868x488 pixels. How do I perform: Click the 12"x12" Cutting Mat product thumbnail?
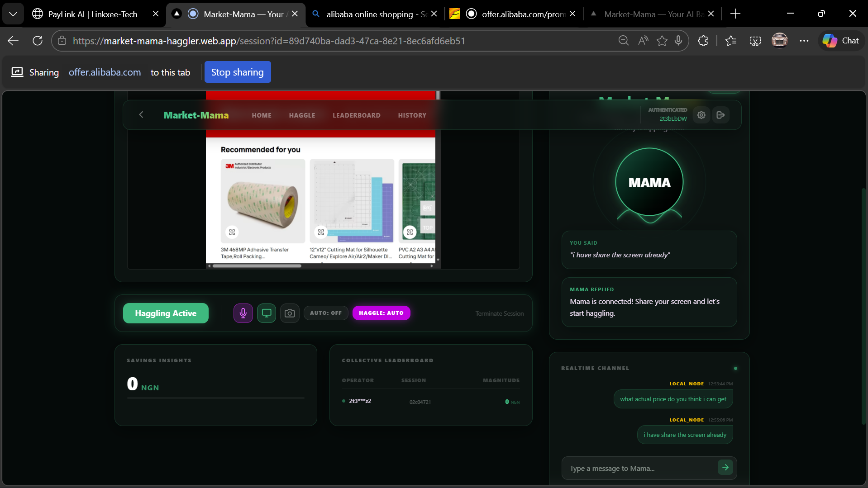pyautogui.click(x=352, y=201)
